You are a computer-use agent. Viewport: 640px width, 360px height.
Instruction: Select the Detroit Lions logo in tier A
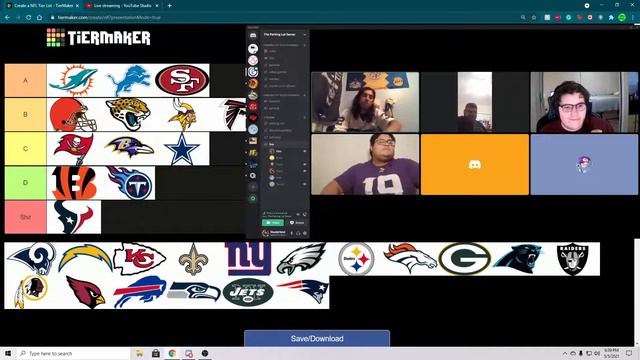pyautogui.click(x=128, y=80)
